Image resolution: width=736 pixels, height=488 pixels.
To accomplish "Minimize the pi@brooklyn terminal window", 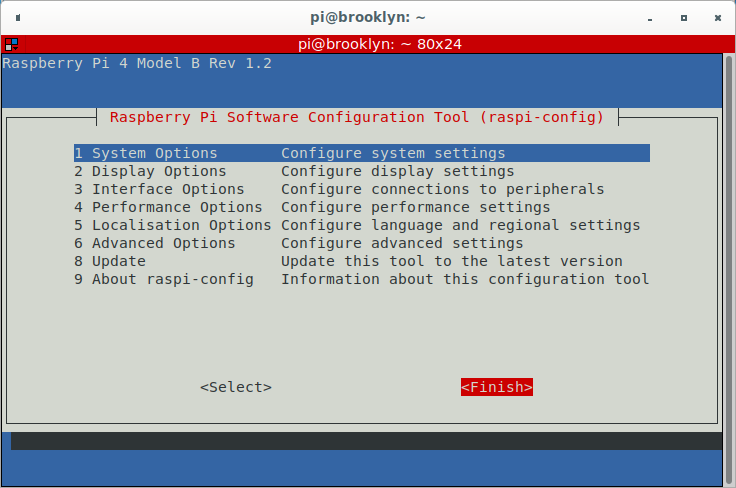I will [x=650, y=18].
